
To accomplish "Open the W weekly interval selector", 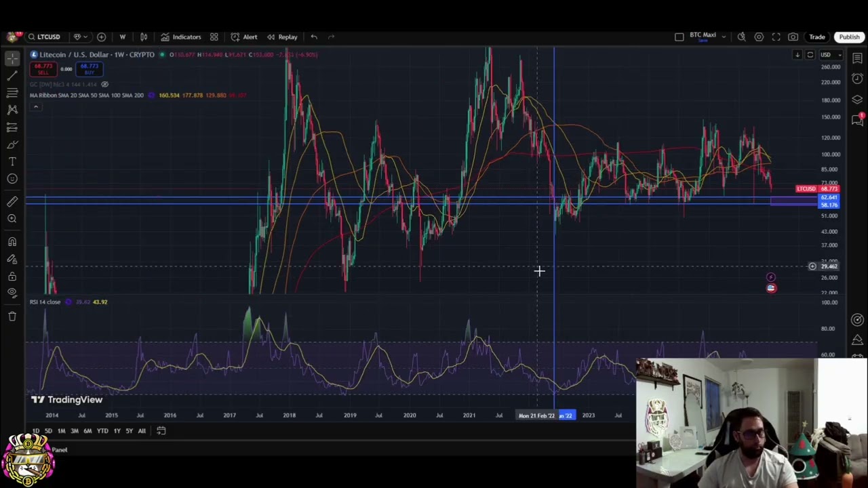I will [123, 37].
